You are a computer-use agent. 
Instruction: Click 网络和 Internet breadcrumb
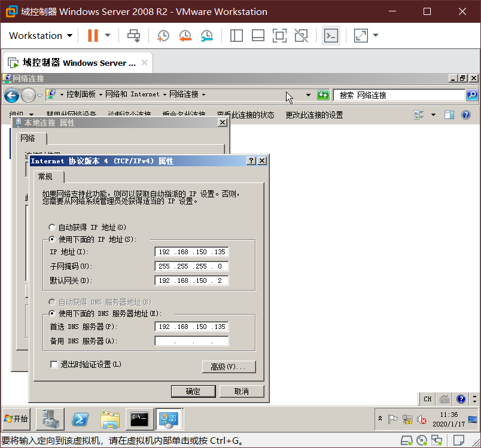coord(132,94)
